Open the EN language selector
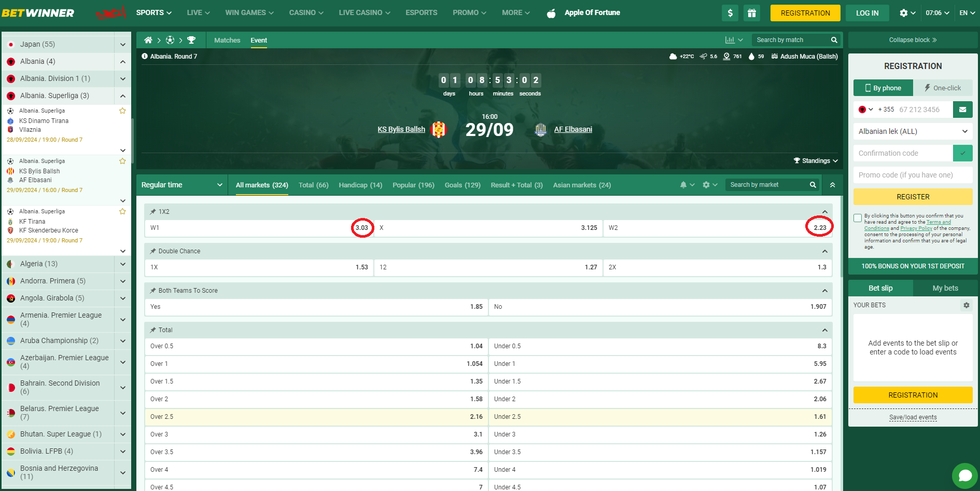This screenshot has height=491, width=980. (x=967, y=13)
